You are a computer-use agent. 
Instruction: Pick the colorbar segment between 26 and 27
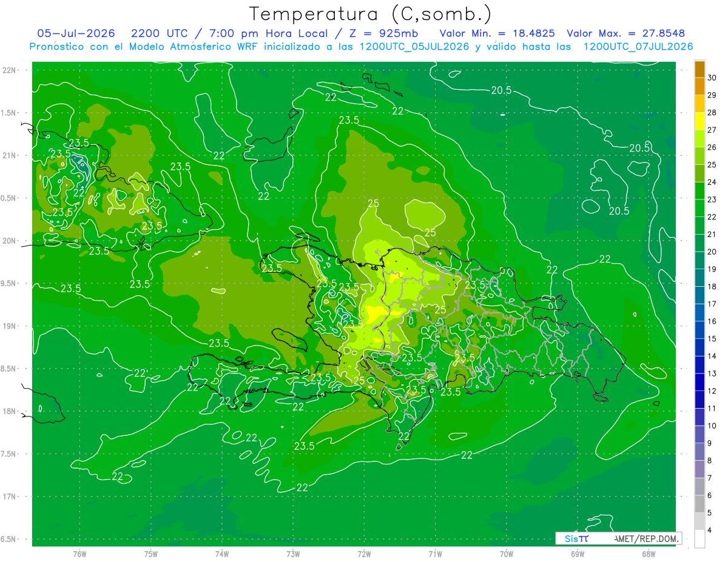699,139
